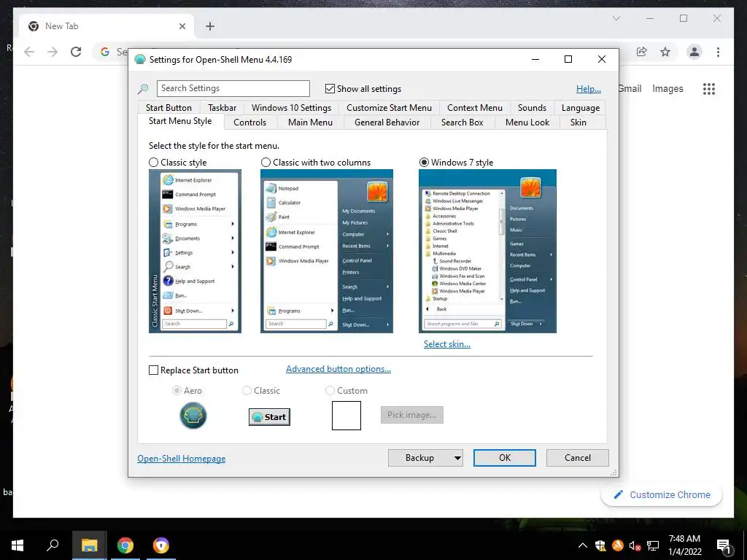Select Classic with two columns option

[266, 163]
